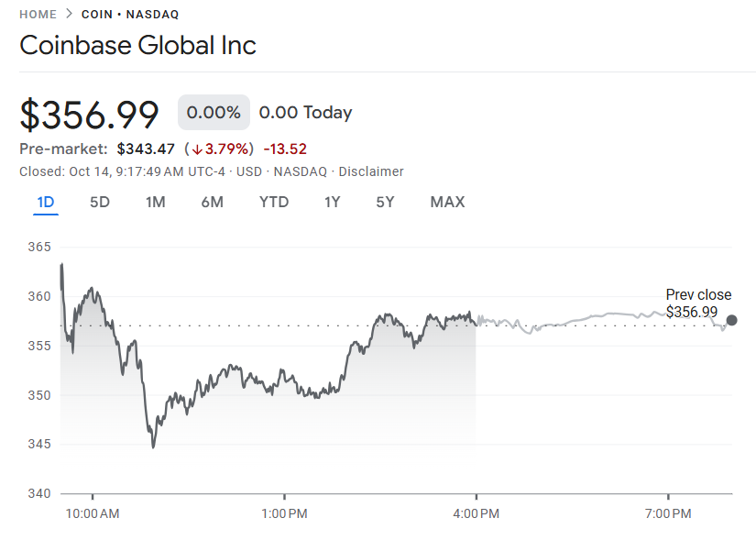Viewport: 756px width, 540px height.
Task: Click the pre-market price $343.47
Action: click(146, 149)
